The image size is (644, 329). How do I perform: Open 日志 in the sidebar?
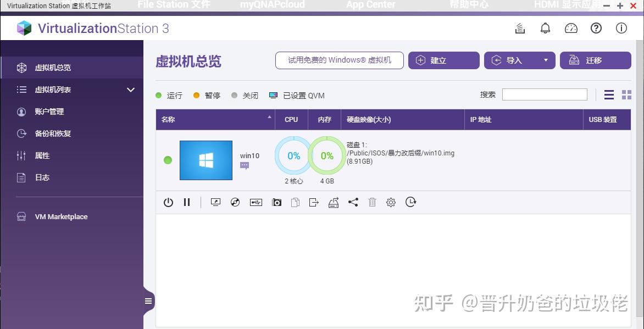[72, 177]
